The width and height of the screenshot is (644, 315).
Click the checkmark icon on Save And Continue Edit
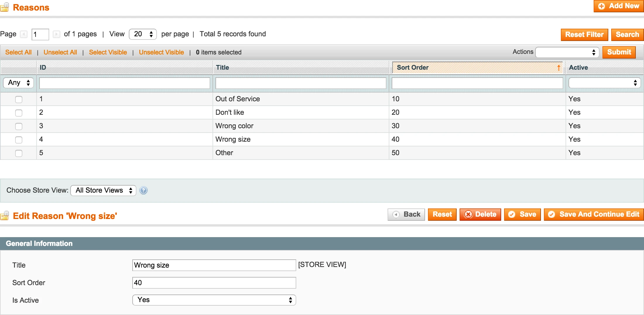point(552,214)
